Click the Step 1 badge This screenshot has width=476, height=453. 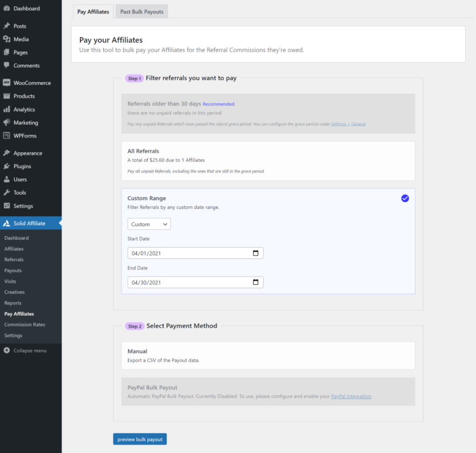(134, 78)
